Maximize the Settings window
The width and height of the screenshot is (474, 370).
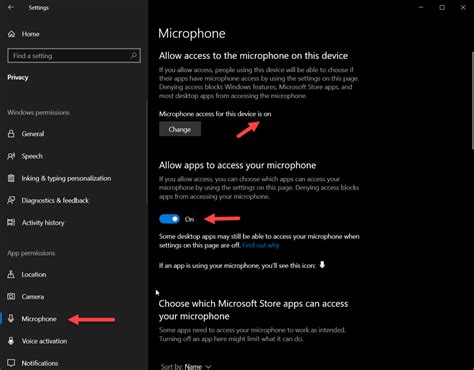pos(442,7)
